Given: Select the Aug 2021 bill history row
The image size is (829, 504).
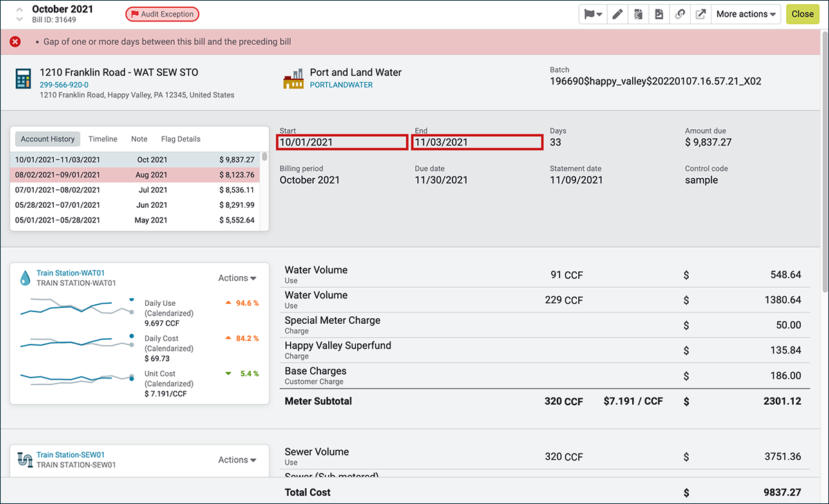Looking at the screenshot, I should pos(135,175).
